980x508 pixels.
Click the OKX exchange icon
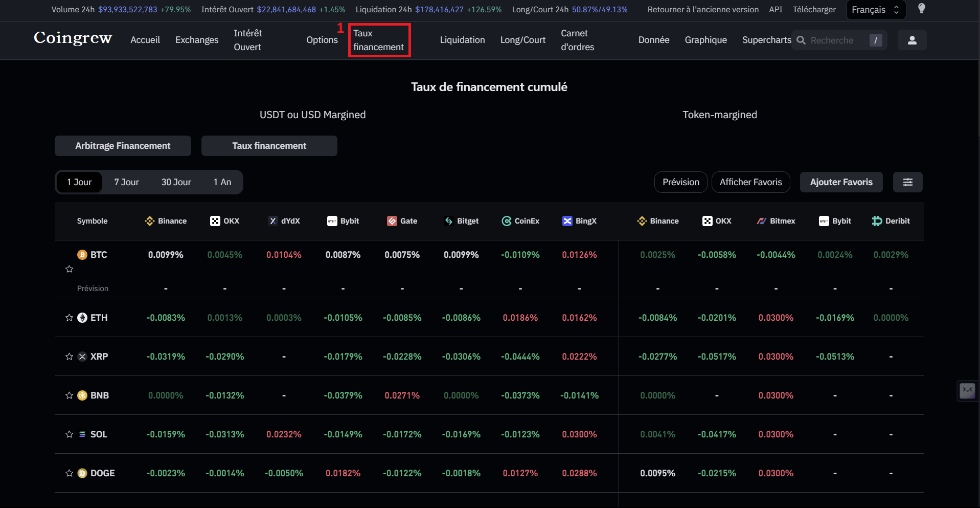click(x=214, y=221)
